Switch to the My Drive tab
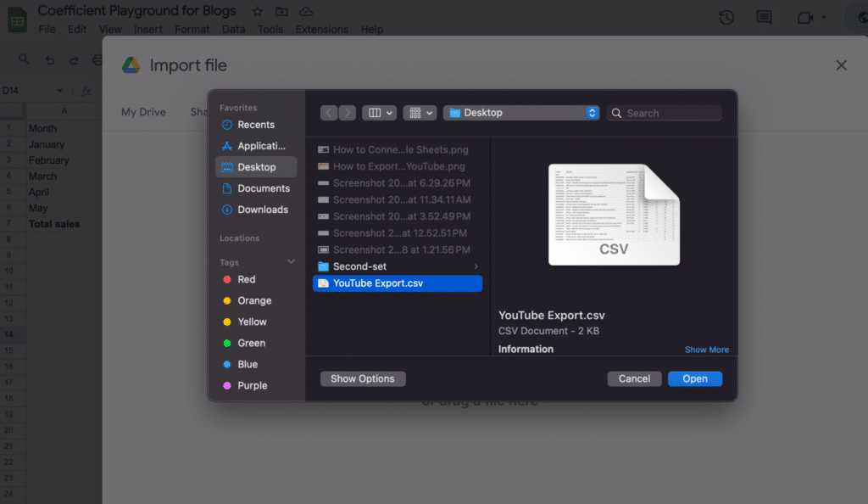Viewport: 868px width, 504px height. (x=143, y=112)
